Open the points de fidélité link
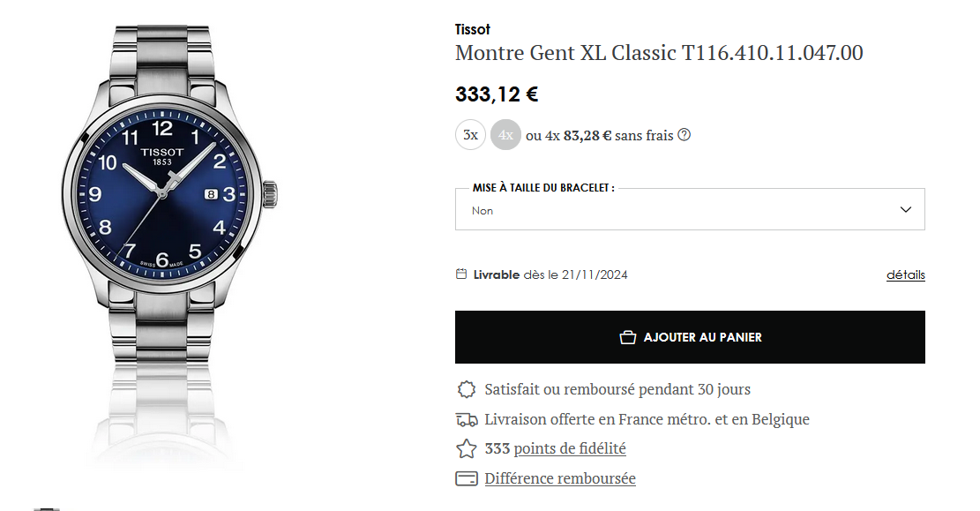 click(569, 448)
